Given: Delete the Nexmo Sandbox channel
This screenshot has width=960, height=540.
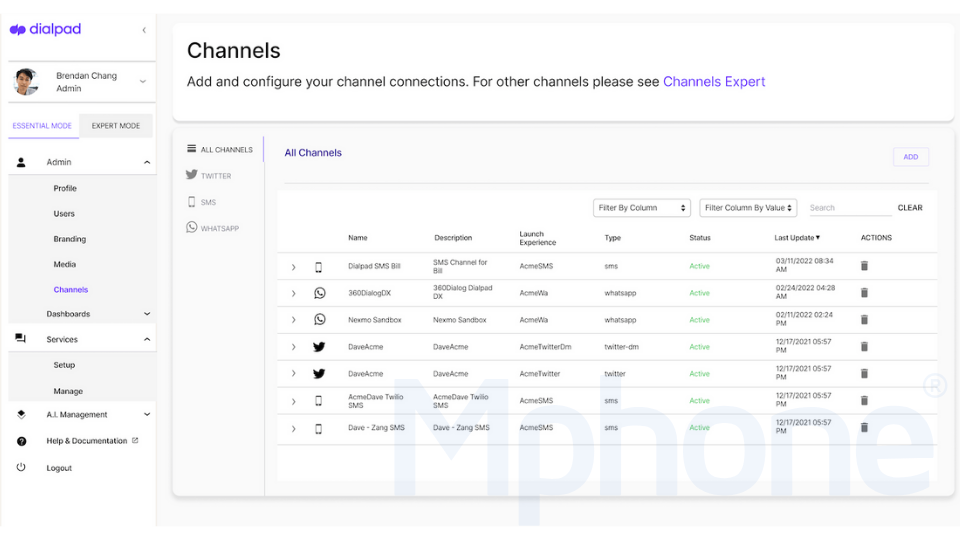Looking at the screenshot, I should click(x=864, y=320).
